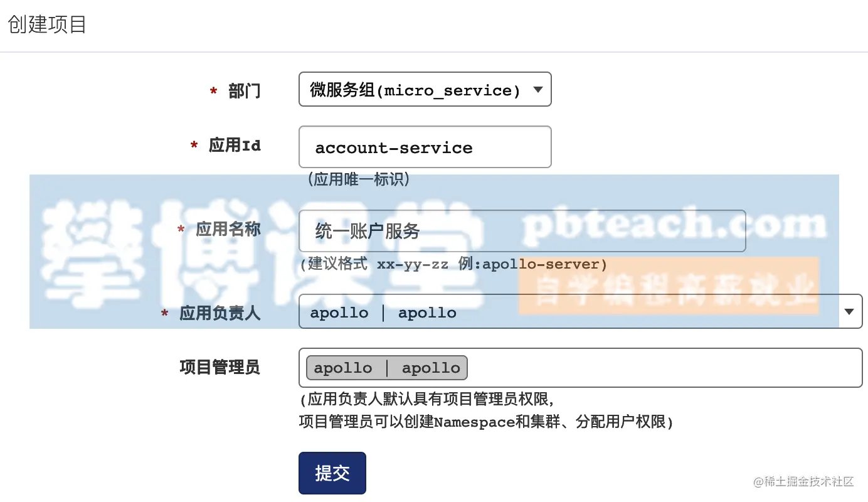Click the 项目管理员 multi-select field
Screen dimensions: 868x502
tap(580, 368)
